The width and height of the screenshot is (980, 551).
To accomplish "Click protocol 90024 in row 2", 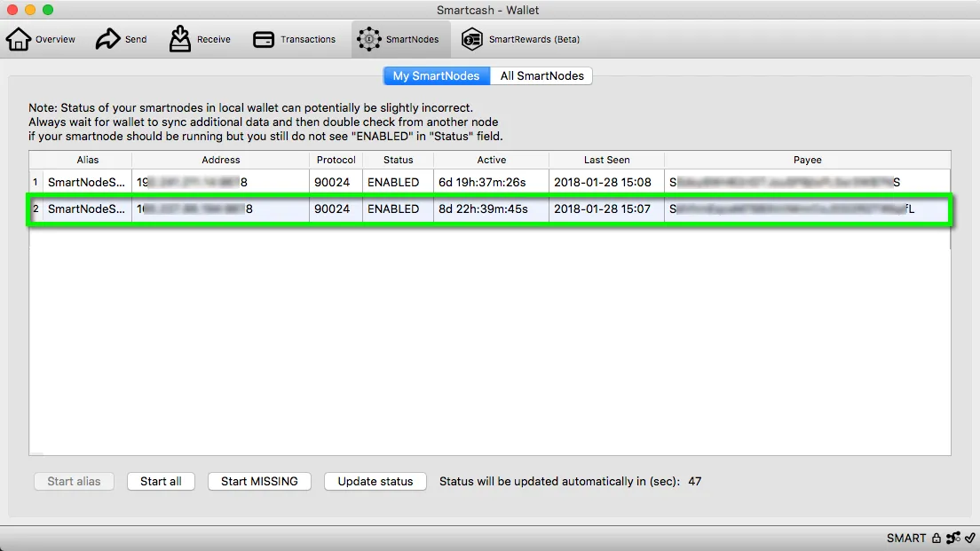I will click(x=332, y=209).
